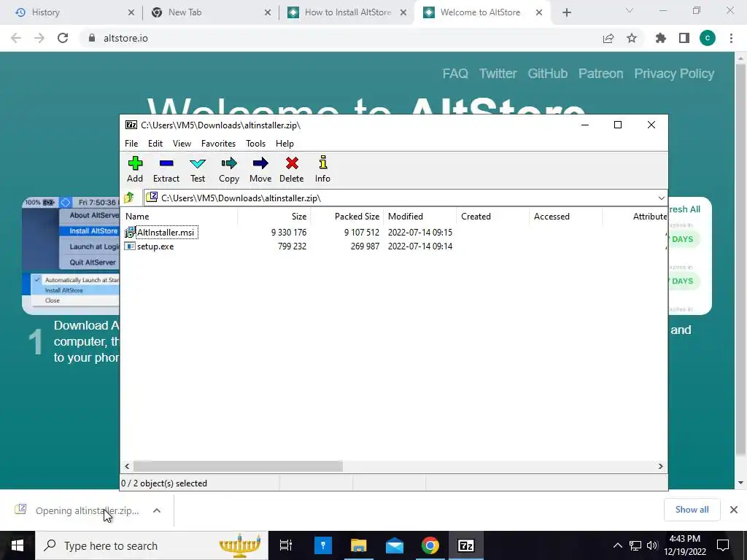
Task: Open the Chrome profile avatar
Action: pos(708,38)
